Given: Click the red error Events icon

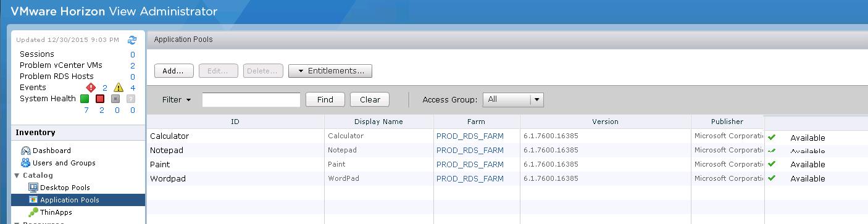Looking at the screenshot, I should [91, 88].
